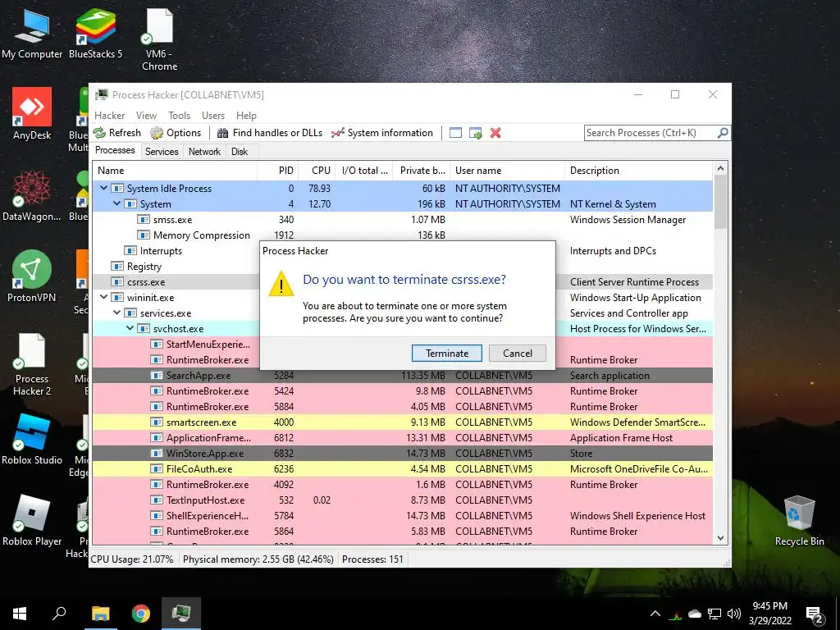
Task: Select smartscreen.exe process row
Action: point(403,422)
